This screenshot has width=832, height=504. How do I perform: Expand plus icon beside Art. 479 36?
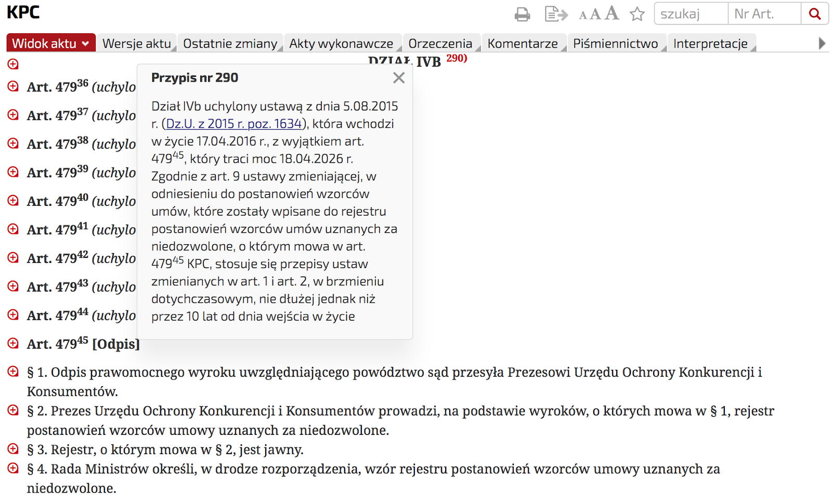click(x=13, y=86)
